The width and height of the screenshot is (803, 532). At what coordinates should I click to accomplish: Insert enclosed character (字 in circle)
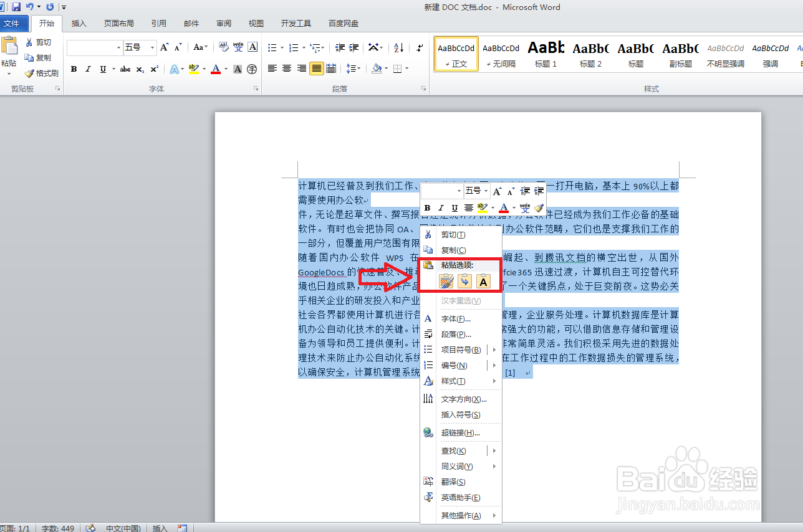[x=252, y=69]
